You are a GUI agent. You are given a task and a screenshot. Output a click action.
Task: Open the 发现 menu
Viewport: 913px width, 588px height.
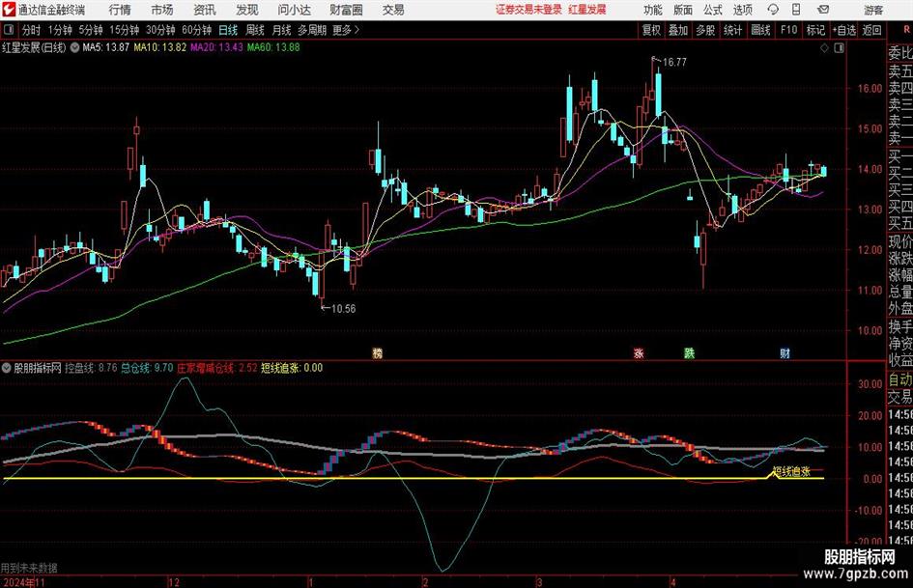tap(247, 10)
